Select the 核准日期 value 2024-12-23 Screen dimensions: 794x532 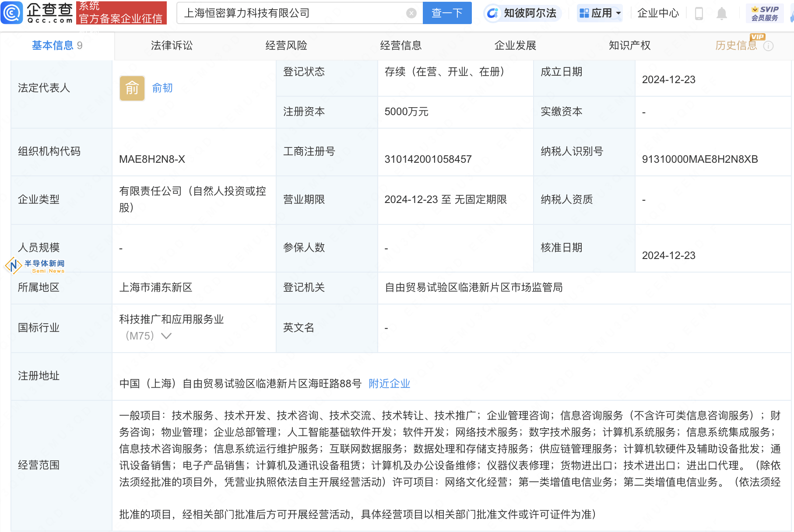coord(668,255)
